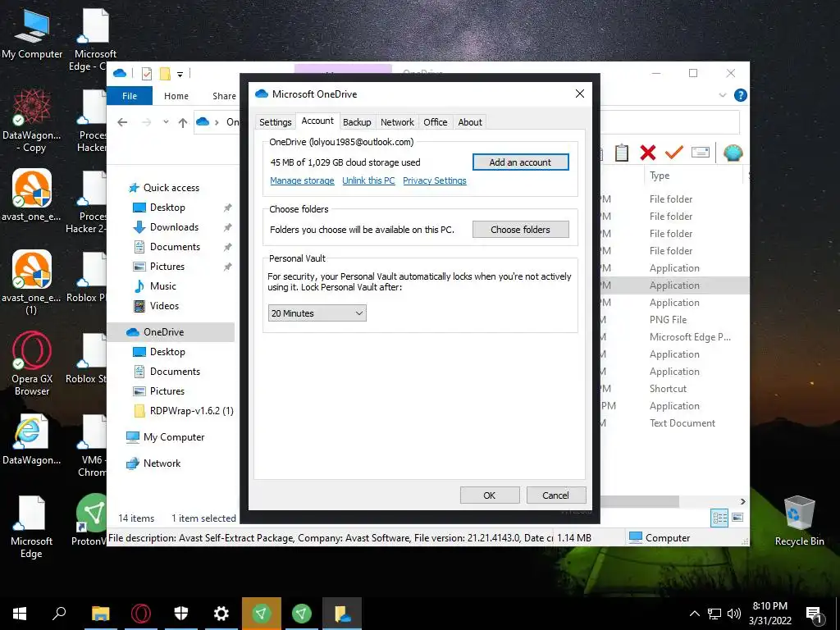
Task: Click the New folder quick access icon
Action: [x=165, y=74]
